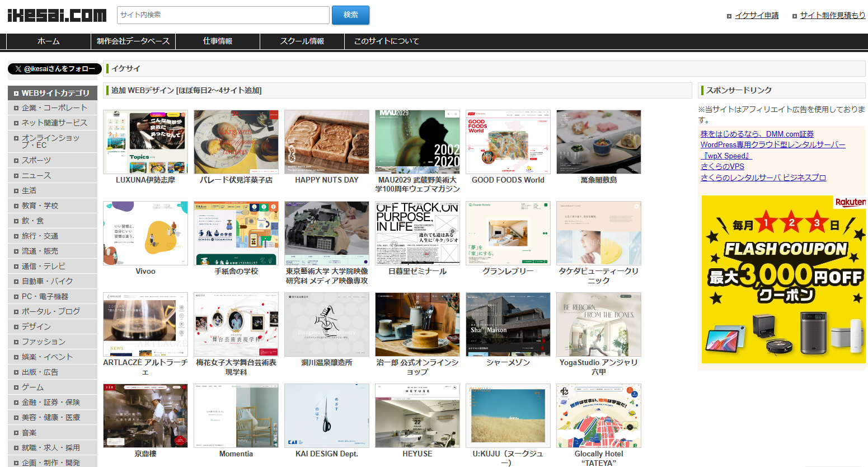
Task: Open the LUXUNA伊勢志摩 thumbnail
Action: coord(146,142)
